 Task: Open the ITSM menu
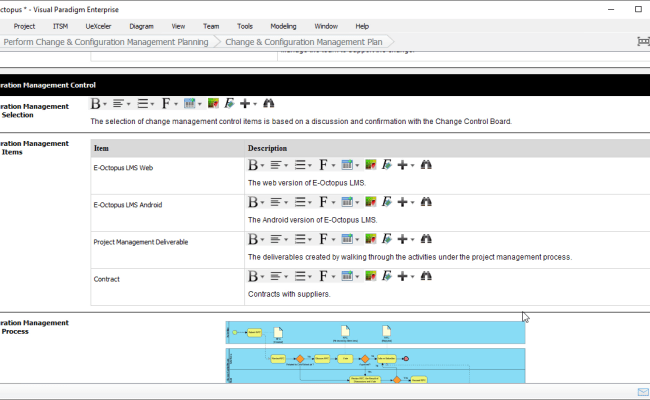coord(60,27)
